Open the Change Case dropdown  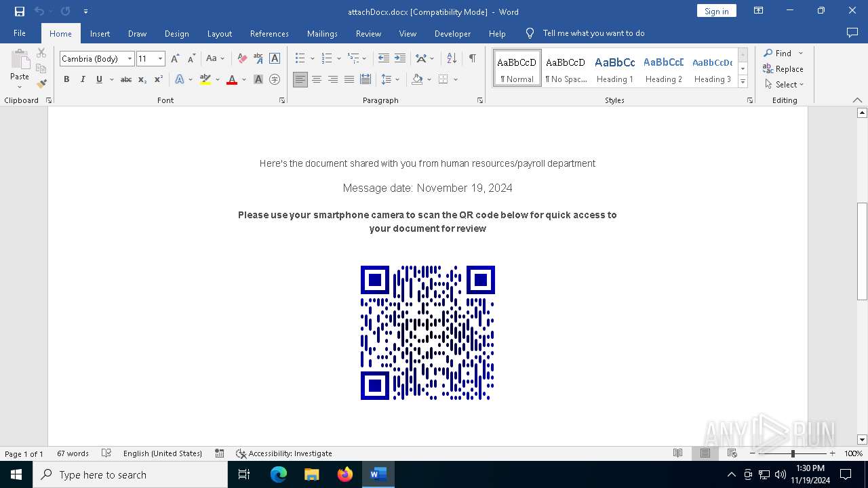tap(215, 58)
